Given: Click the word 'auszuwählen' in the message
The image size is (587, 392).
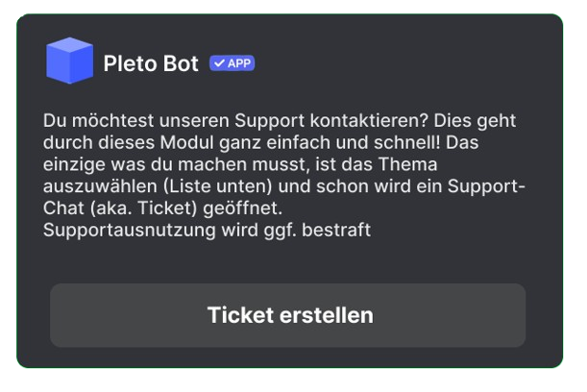Looking at the screenshot, I should (x=100, y=186).
